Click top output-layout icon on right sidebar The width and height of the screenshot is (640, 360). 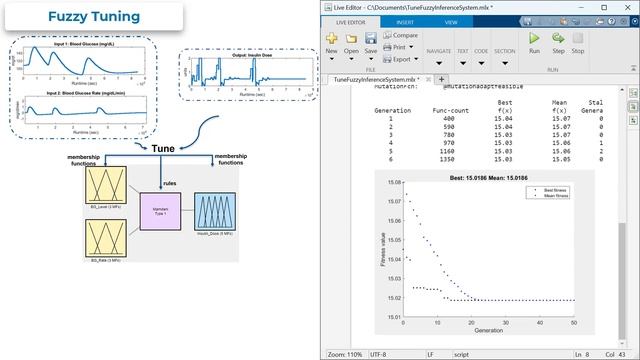[633, 93]
